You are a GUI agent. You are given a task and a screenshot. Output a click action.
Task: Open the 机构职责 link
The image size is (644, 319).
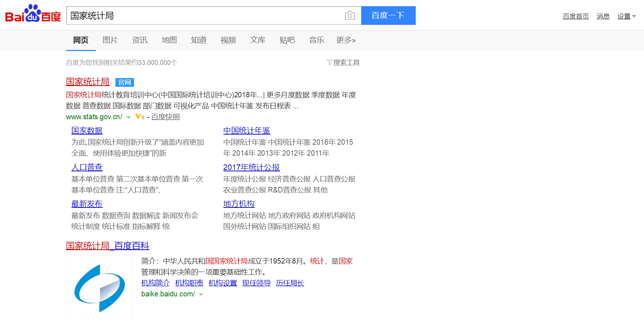point(189,283)
